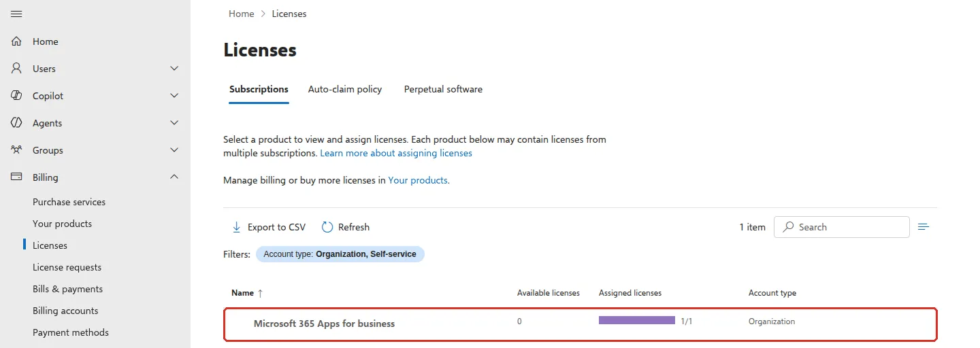The width and height of the screenshot is (980, 348).
Task: Open the Auto-claim policy tab
Action: 345,89
